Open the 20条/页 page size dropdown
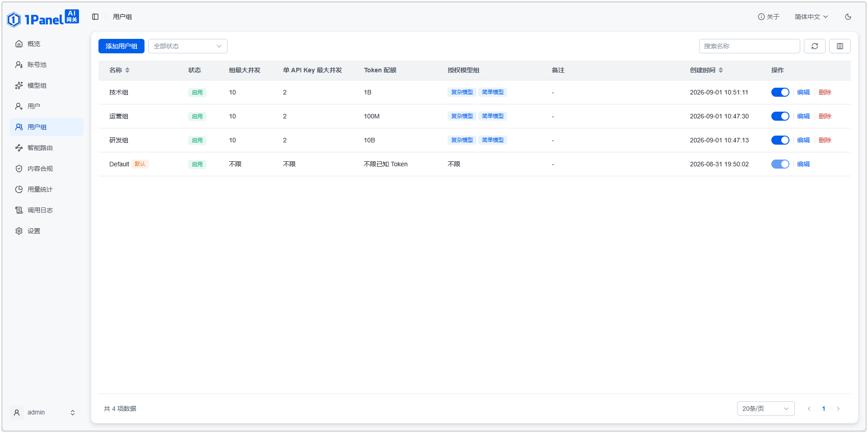Image resolution: width=868 pixels, height=433 pixels. coord(765,409)
